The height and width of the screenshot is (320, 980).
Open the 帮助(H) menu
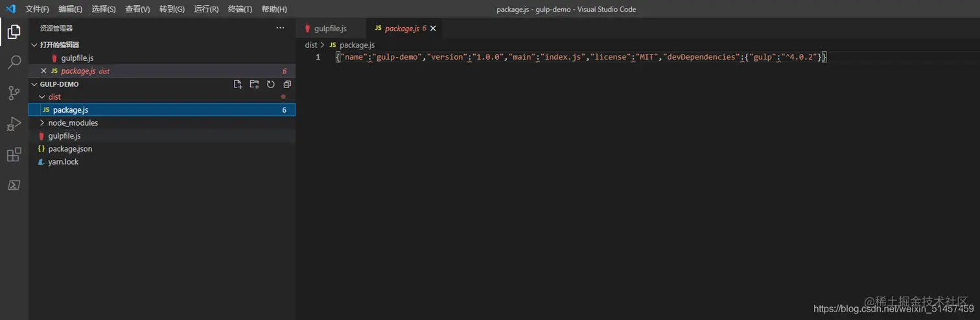274,9
